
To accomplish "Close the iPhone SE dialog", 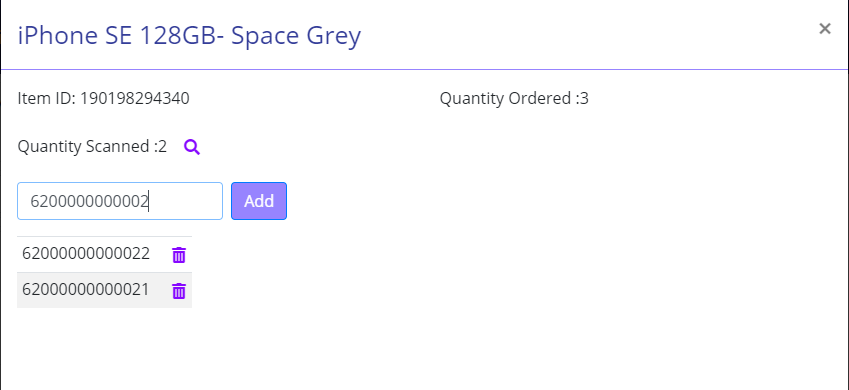I will (825, 29).
